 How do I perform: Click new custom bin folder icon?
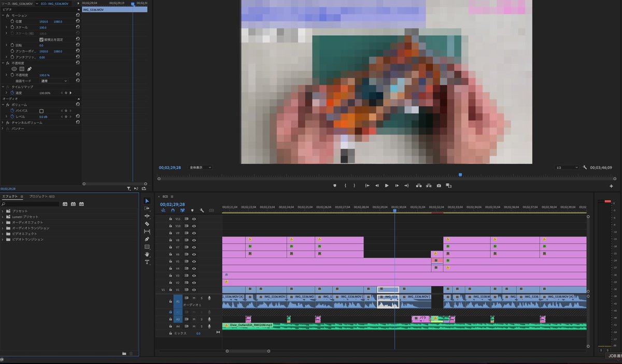(x=124, y=353)
